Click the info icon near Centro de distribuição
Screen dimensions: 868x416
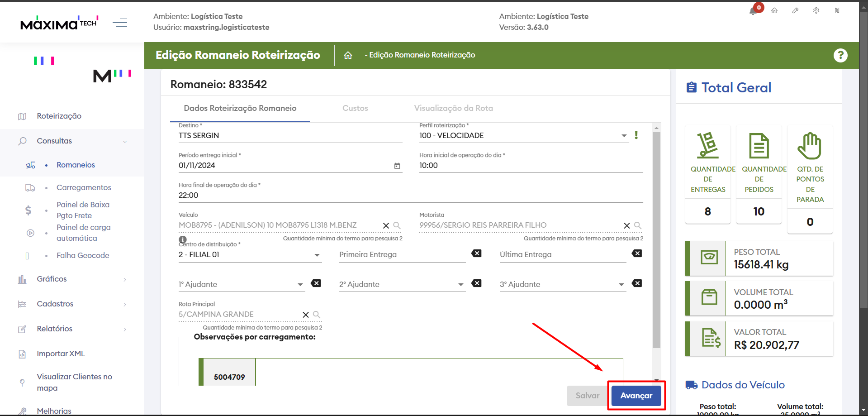point(183,239)
